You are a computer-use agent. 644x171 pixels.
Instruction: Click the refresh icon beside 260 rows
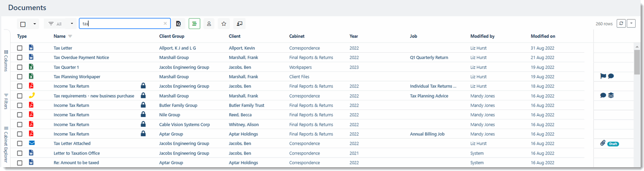[621, 24]
